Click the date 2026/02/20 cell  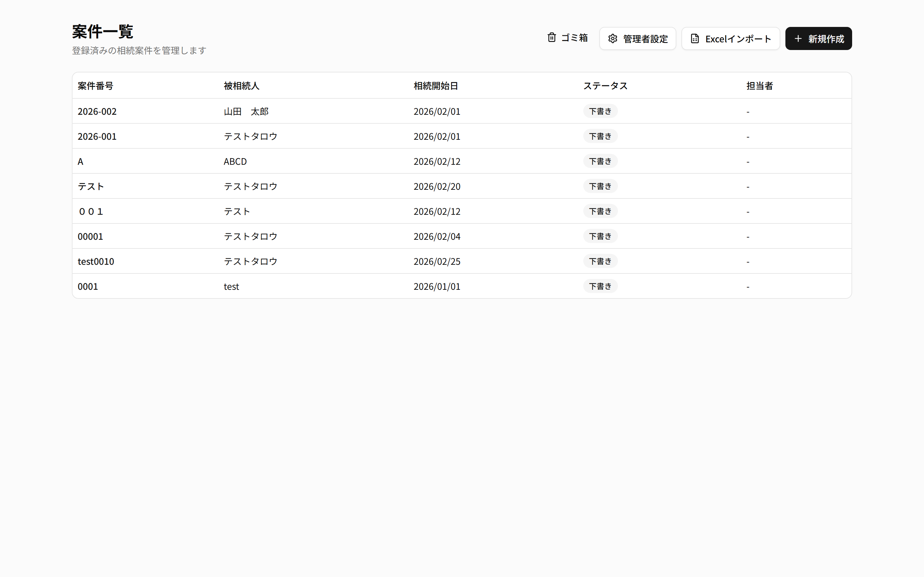[x=437, y=187]
